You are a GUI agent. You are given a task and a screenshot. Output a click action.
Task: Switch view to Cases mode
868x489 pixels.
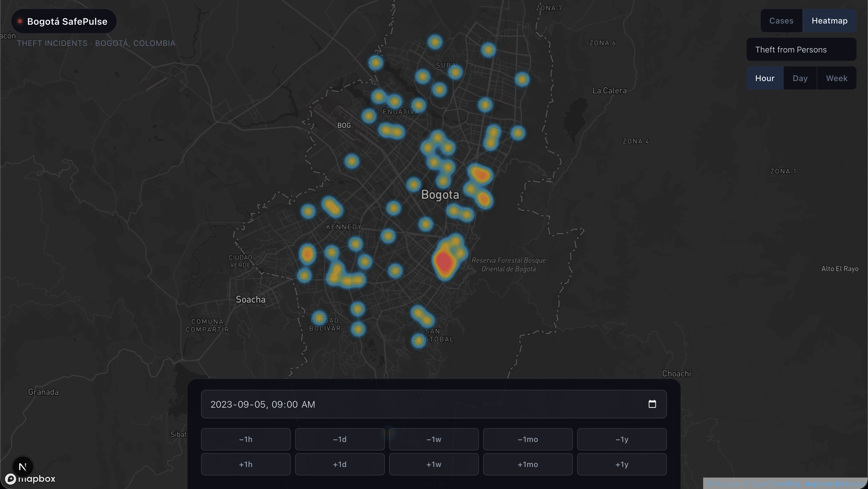[x=781, y=21]
